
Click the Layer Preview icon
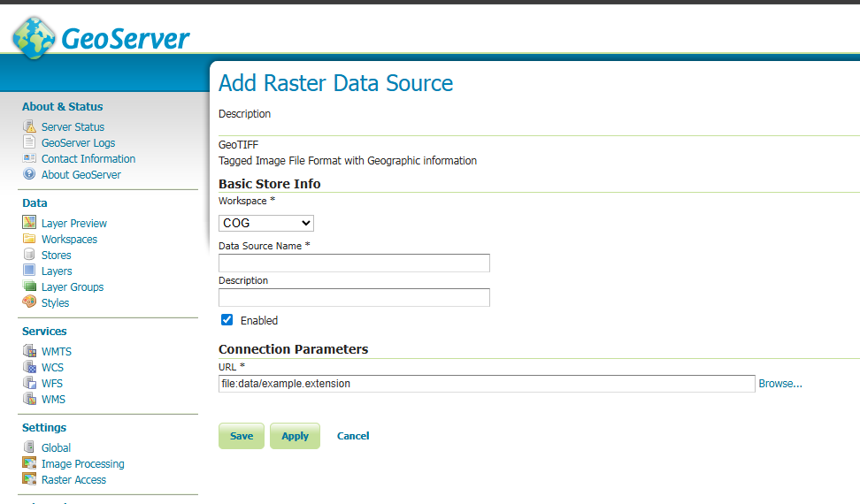(29, 223)
